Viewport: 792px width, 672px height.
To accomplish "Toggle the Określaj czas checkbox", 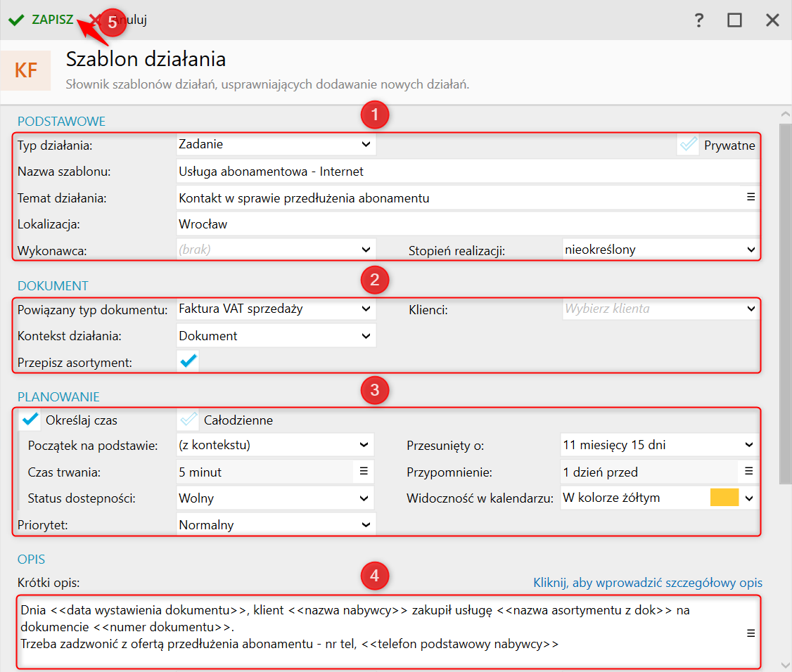I will (30, 420).
